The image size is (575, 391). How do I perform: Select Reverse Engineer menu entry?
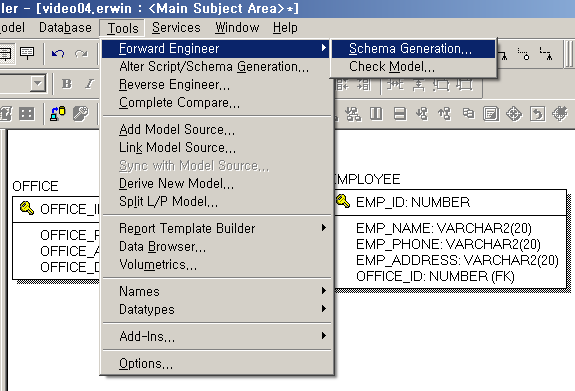coord(217,85)
